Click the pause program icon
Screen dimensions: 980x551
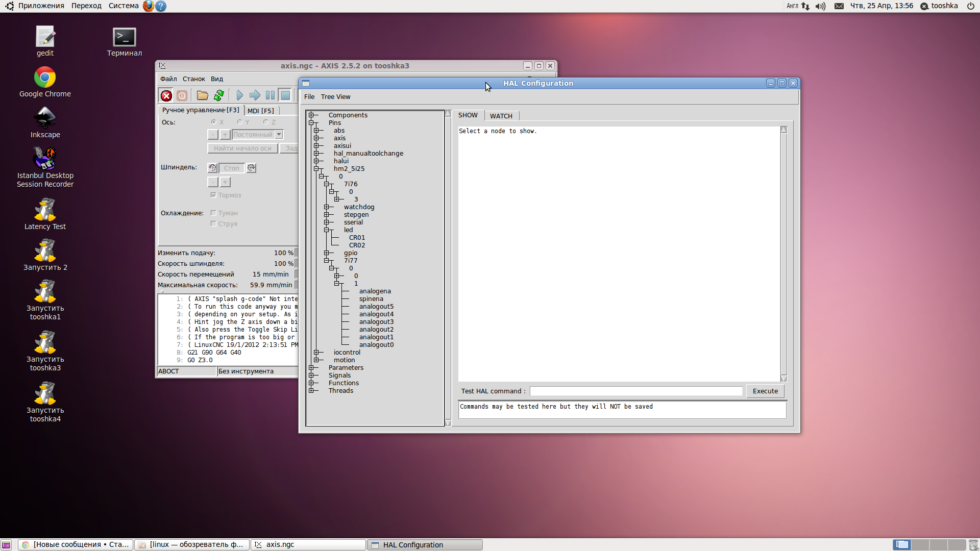[x=270, y=95]
